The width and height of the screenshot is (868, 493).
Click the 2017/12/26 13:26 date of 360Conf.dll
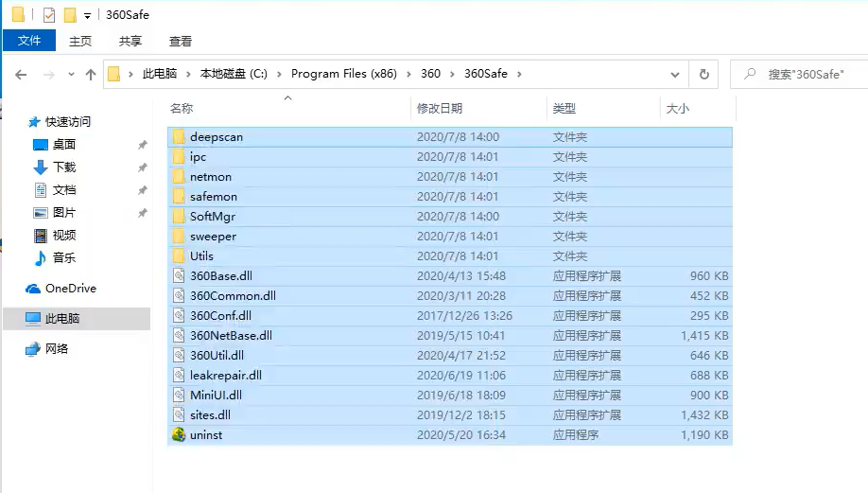(x=464, y=316)
